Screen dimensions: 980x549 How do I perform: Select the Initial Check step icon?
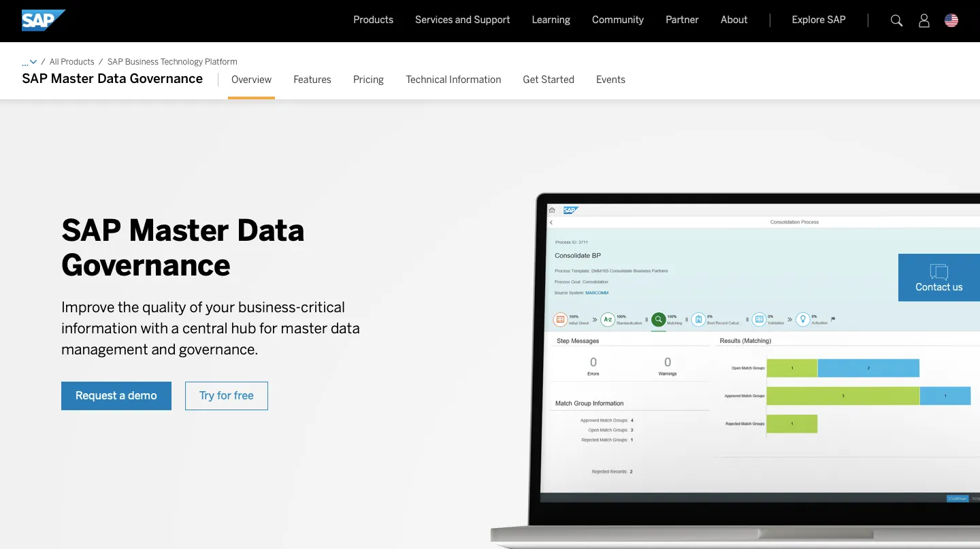pyautogui.click(x=560, y=319)
